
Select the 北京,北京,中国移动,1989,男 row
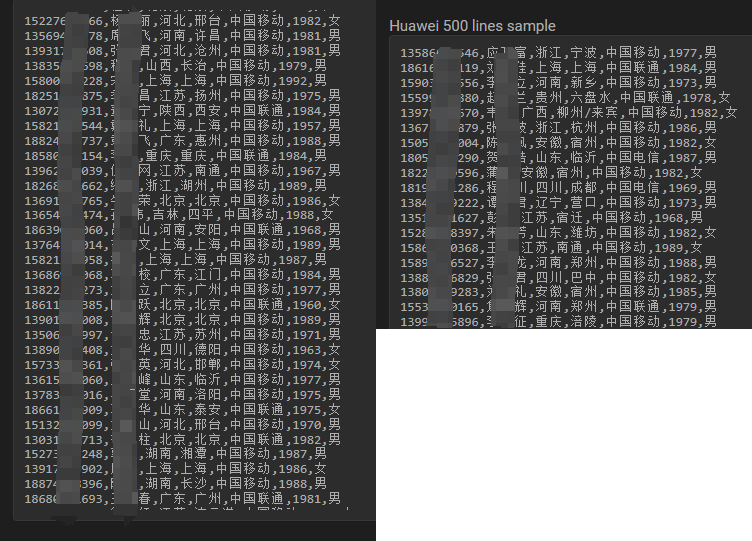tap(182, 319)
